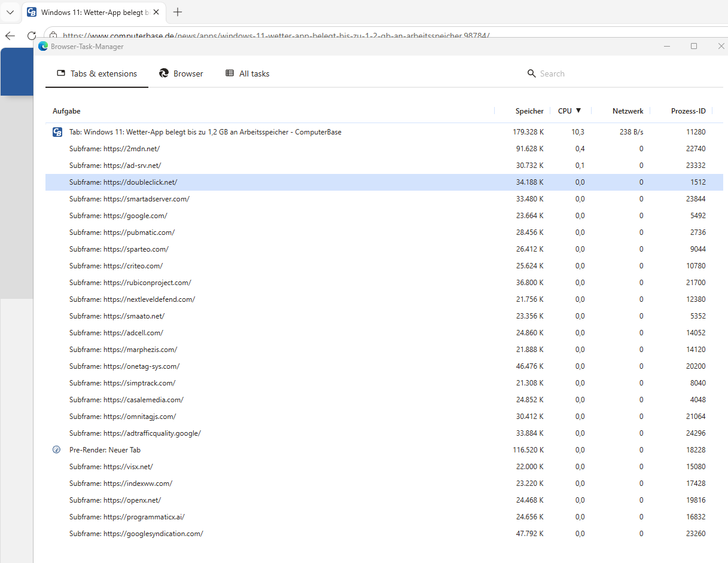
Task: Select the Subframe visx.net row
Action: [384, 467]
